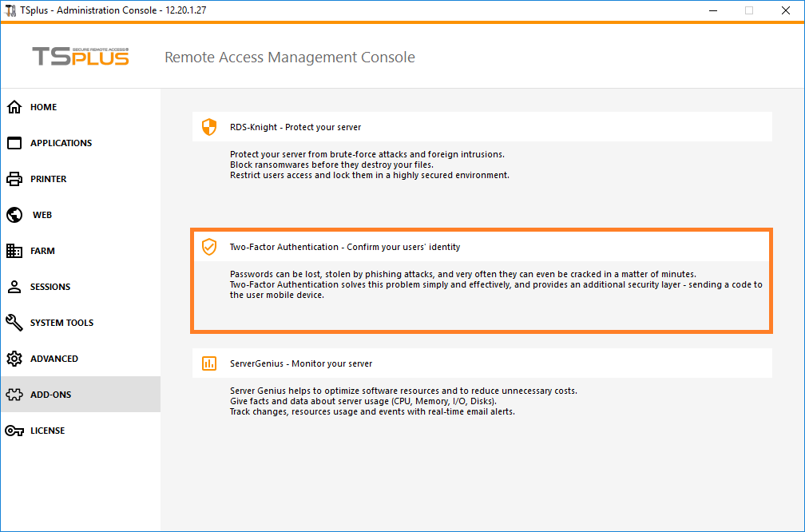Select the FARM building icon
The height and width of the screenshot is (532, 805).
tap(14, 250)
